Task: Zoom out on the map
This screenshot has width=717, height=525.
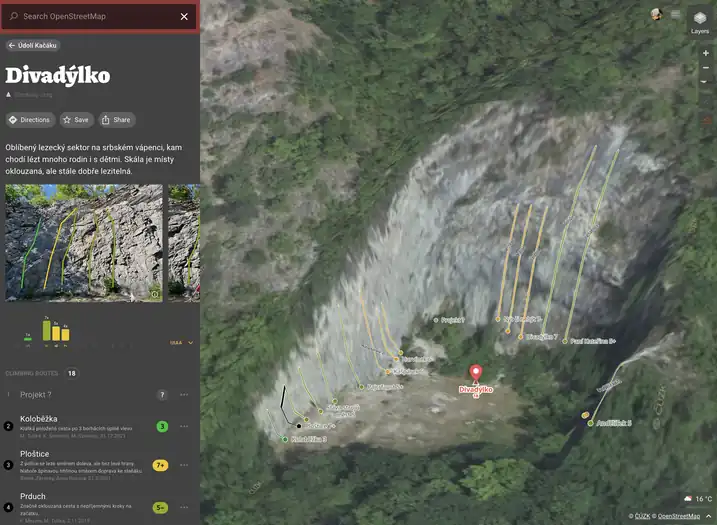Action: 706,68
